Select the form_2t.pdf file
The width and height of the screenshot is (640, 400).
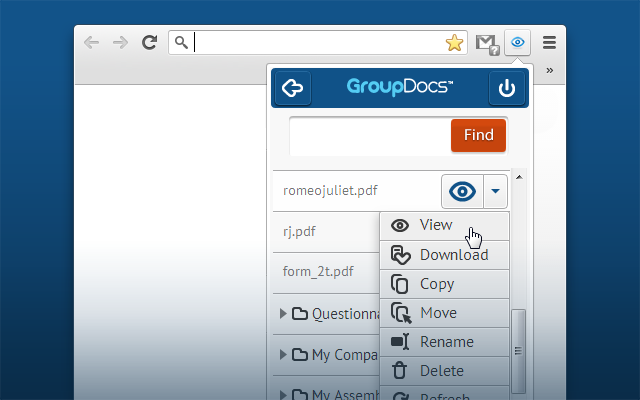(318, 271)
